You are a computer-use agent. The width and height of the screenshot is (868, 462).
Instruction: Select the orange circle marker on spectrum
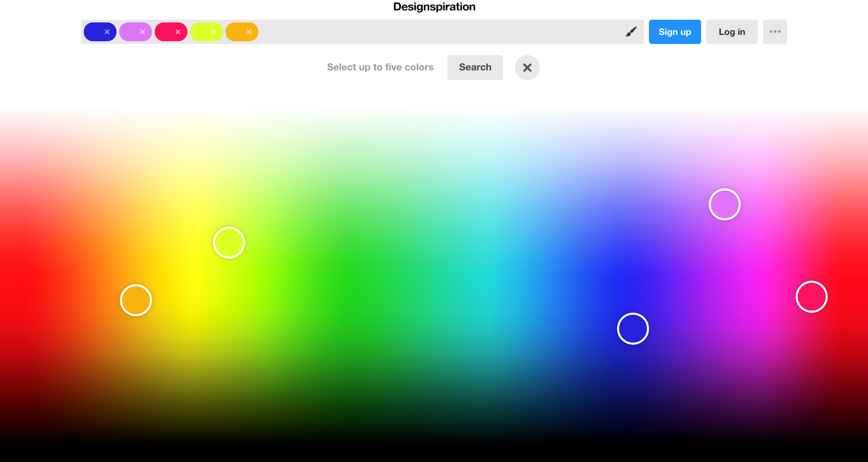point(136,300)
